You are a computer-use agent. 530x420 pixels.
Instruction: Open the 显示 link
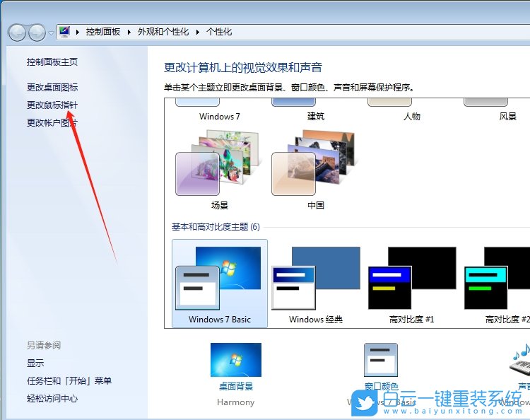(x=35, y=363)
